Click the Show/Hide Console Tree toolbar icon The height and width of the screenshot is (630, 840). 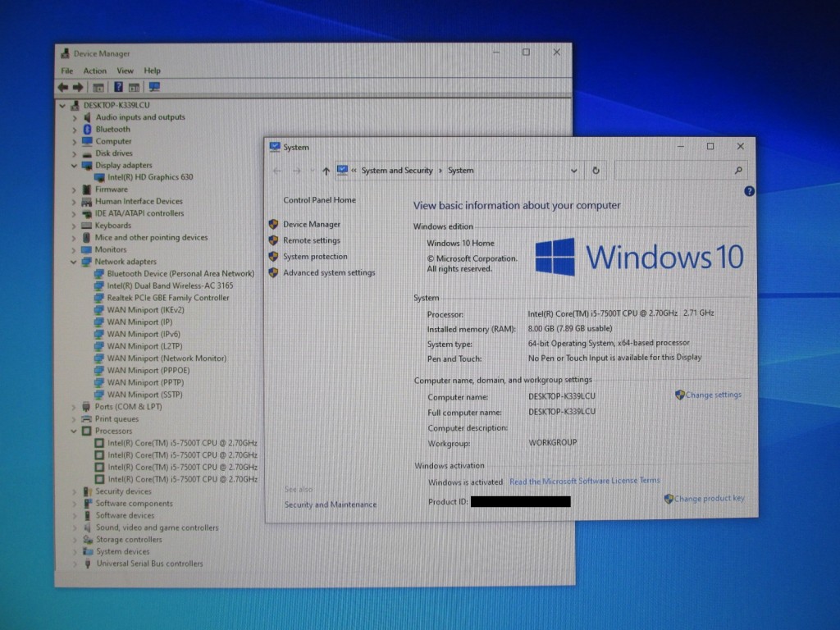click(98, 87)
